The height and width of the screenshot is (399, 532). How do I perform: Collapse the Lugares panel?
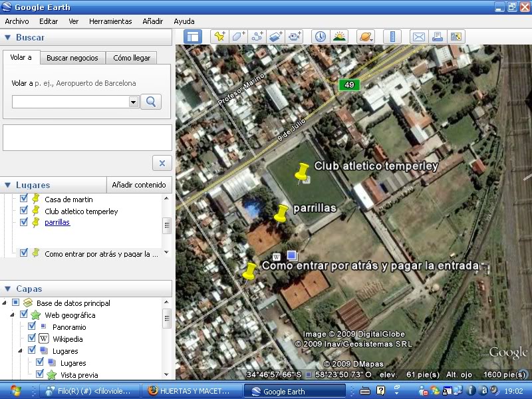pos(7,186)
